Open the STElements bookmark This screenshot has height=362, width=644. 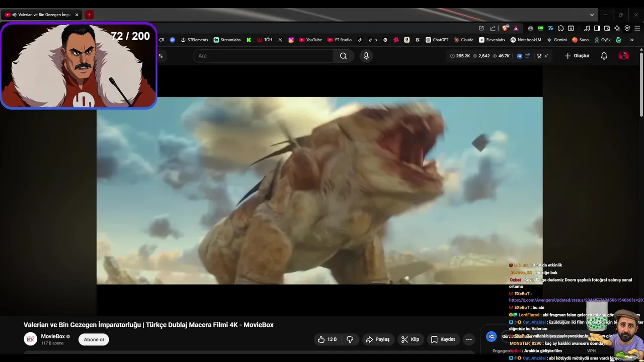click(x=194, y=40)
